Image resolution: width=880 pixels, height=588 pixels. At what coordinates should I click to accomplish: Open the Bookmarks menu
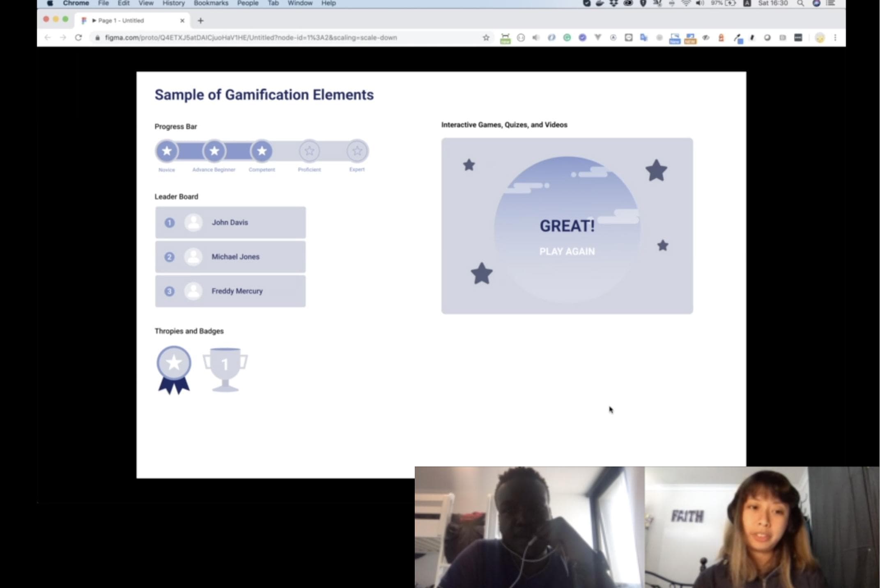tap(211, 3)
